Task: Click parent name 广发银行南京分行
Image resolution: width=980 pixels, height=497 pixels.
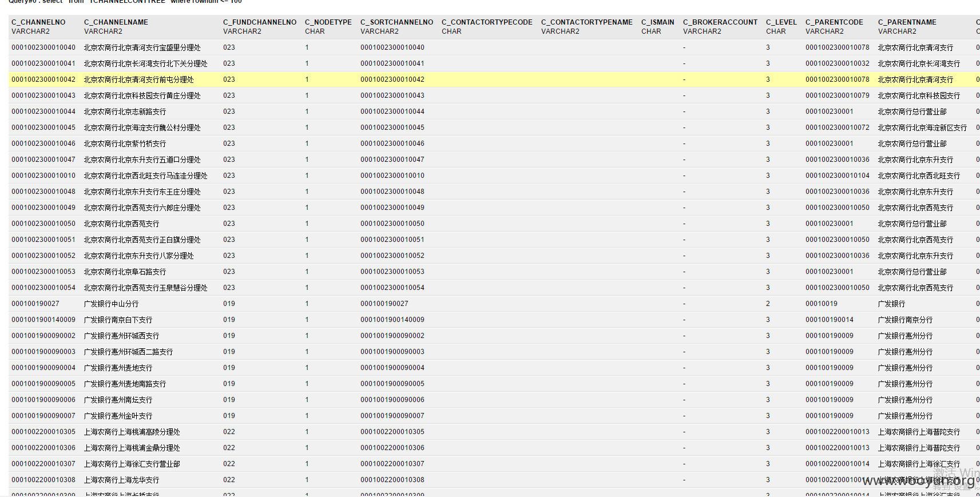Action: pos(906,320)
